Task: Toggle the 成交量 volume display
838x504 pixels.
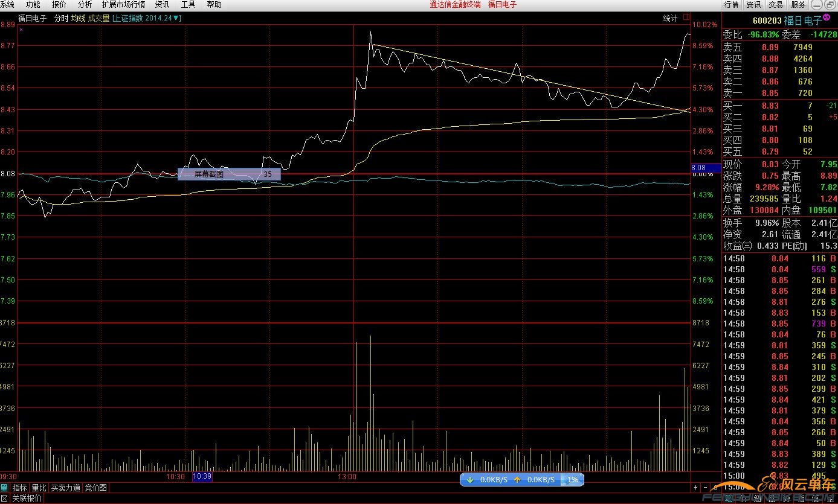Action: [x=98, y=18]
